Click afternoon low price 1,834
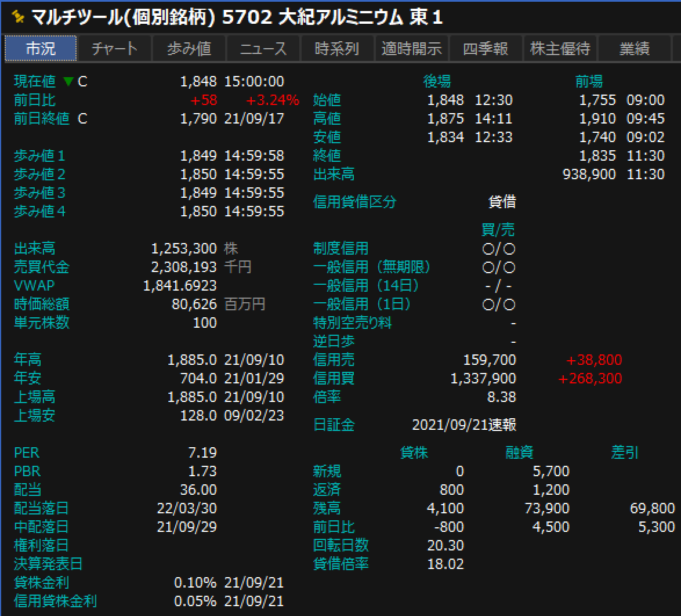This screenshot has width=681, height=616. point(445,137)
